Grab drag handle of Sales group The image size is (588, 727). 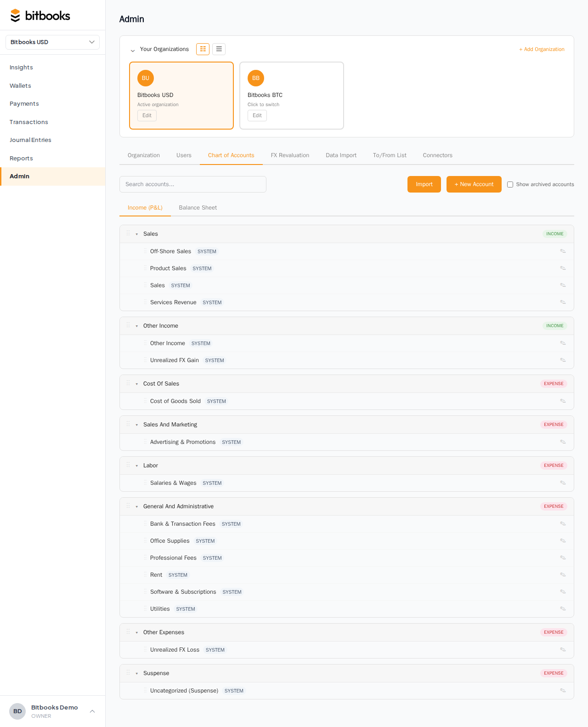pos(128,233)
